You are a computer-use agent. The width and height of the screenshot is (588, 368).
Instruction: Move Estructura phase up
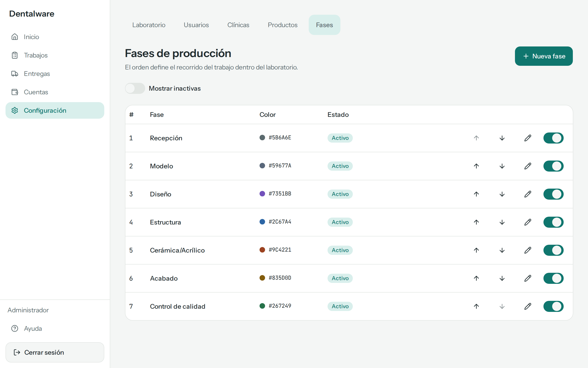click(x=476, y=222)
